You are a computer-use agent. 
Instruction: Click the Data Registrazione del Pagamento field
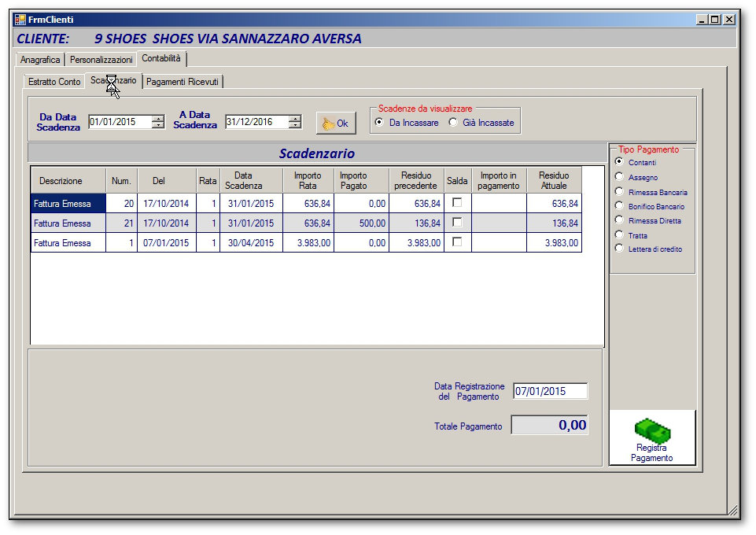tap(550, 391)
